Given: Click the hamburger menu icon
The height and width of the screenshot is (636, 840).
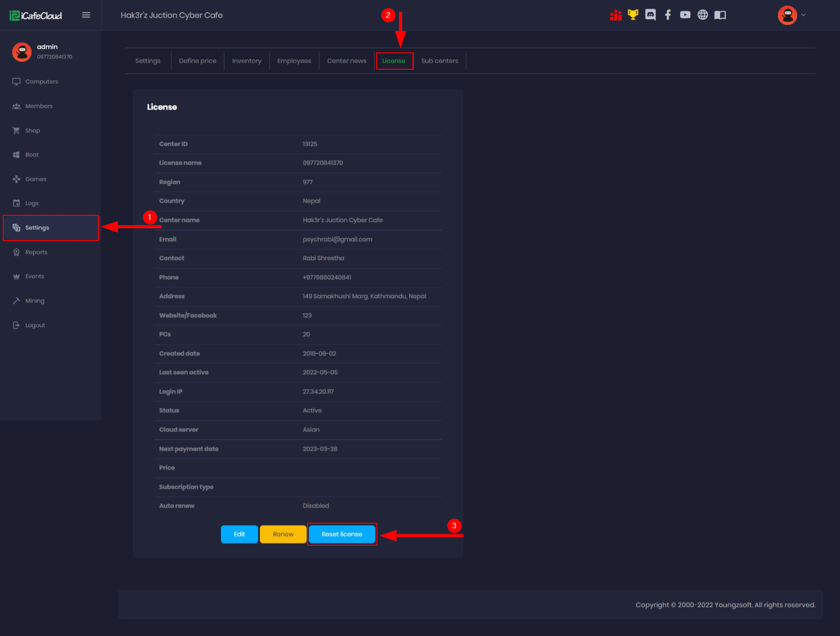Looking at the screenshot, I should [86, 15].
